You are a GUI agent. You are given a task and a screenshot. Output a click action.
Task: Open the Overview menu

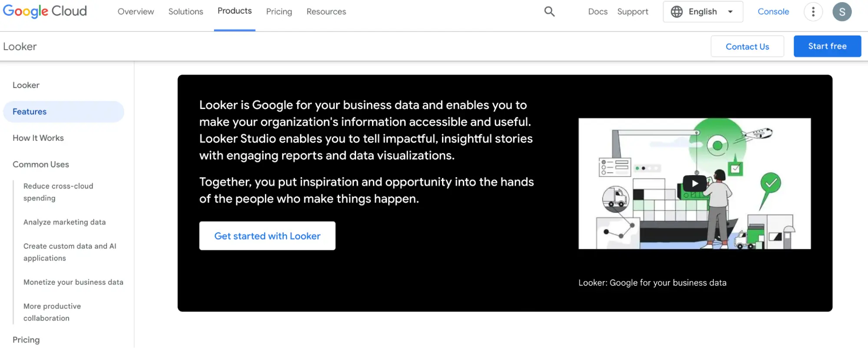[135, 12]
